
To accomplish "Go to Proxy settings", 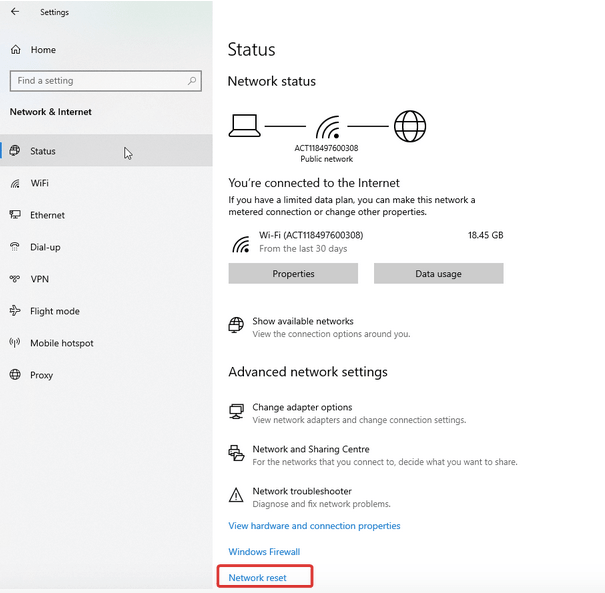I will tap(106, 375).
